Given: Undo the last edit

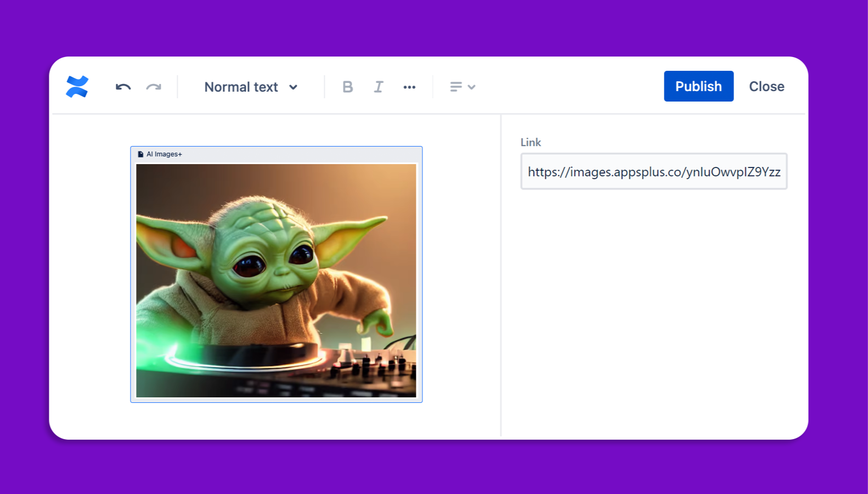Looking at the screenshot, I should [123, 87].
